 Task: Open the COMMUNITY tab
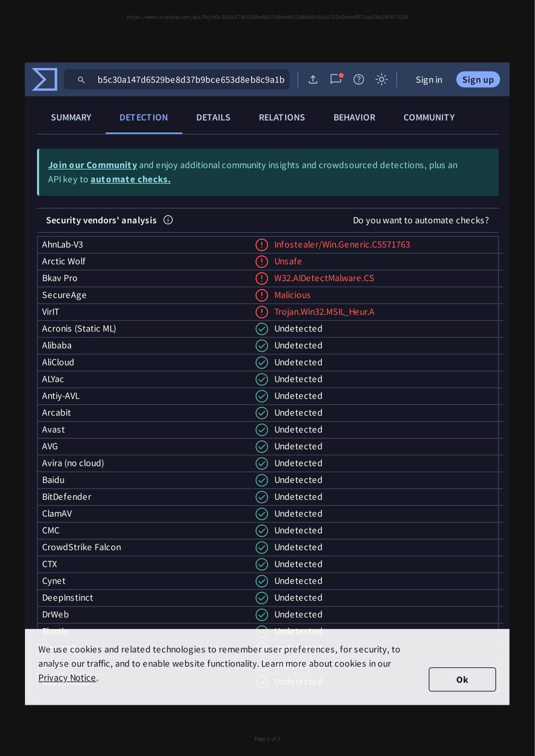pos(429,118)
